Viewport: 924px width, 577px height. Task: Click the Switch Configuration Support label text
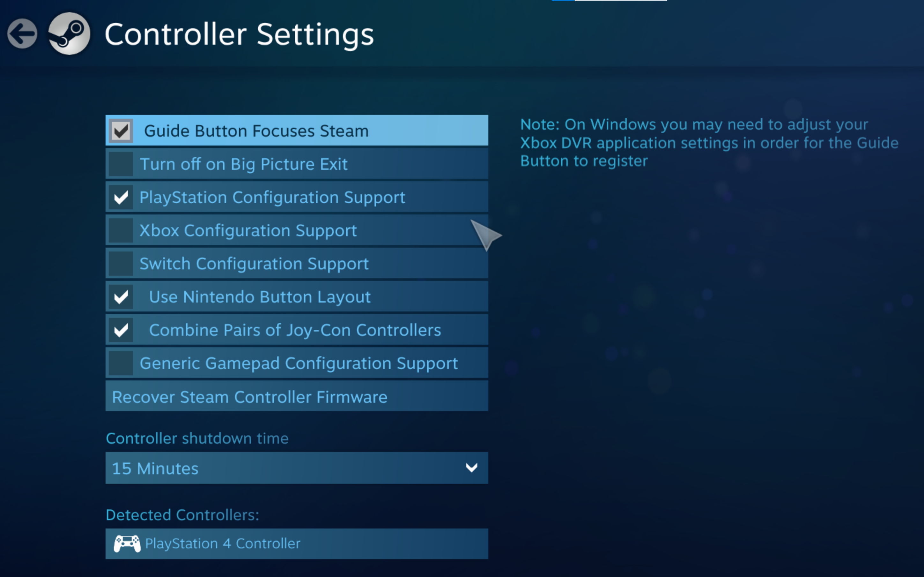(x=254, y=264)
